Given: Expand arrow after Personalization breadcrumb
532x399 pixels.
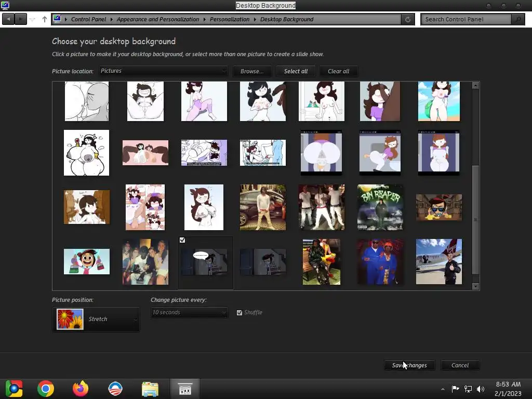Looking at the screenshot, I should 255,19.
